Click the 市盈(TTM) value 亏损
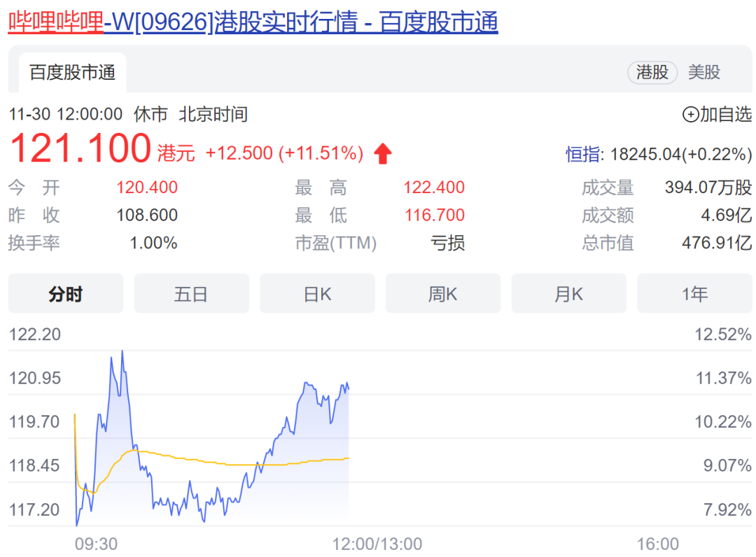This screenshot has width=756, height=557. pos(447,243)
